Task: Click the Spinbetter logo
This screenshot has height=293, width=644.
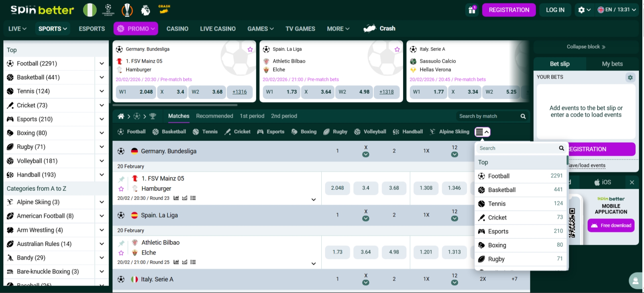Action: (42, 10)
